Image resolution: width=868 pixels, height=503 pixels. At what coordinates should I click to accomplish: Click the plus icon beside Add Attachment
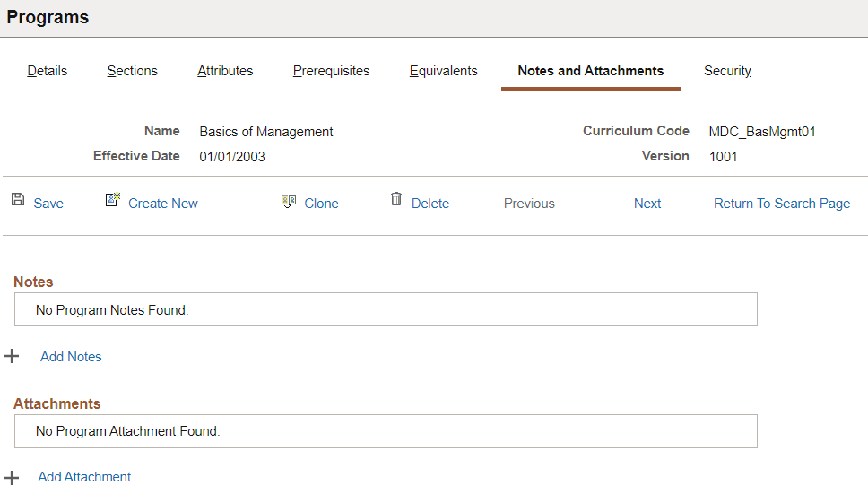coord(12,478)
